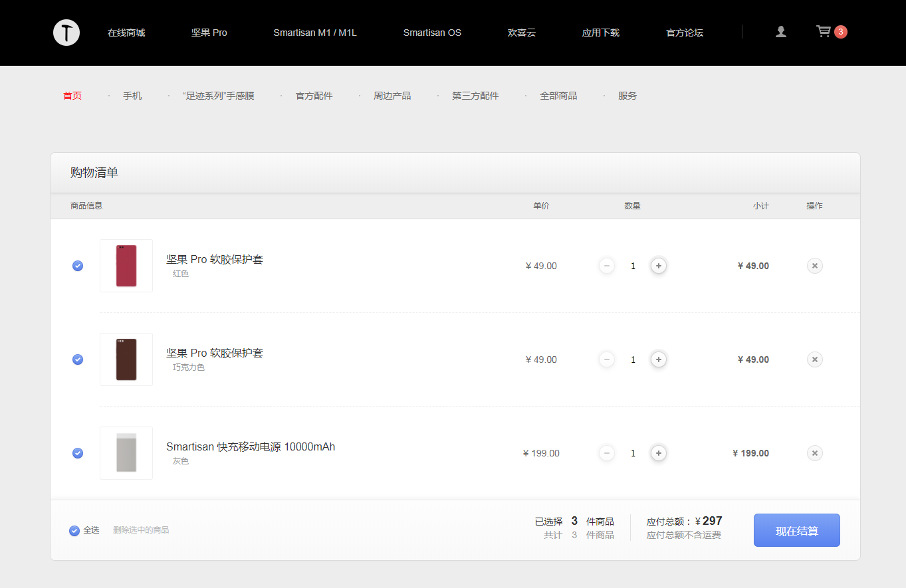Remove the Smartisan power bank item

point(814,453)
